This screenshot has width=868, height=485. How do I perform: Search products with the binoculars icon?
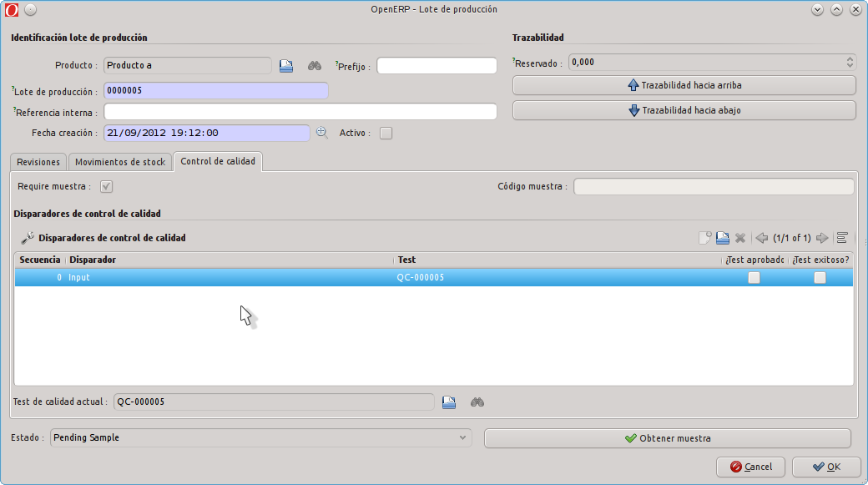pos(315,66)
